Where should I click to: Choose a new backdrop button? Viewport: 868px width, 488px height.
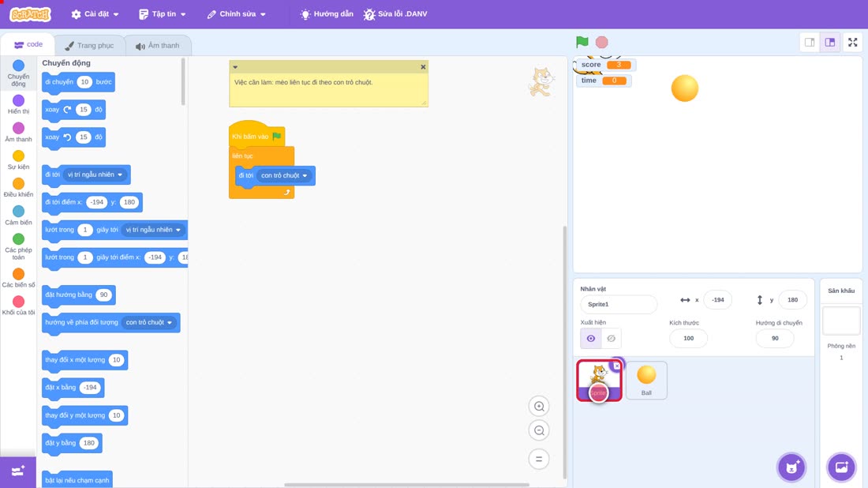pos(841,467)
